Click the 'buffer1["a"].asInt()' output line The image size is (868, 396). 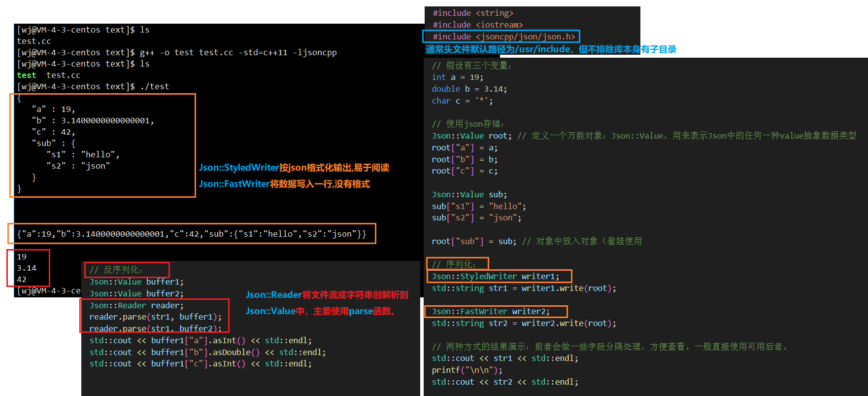point(200,340)
